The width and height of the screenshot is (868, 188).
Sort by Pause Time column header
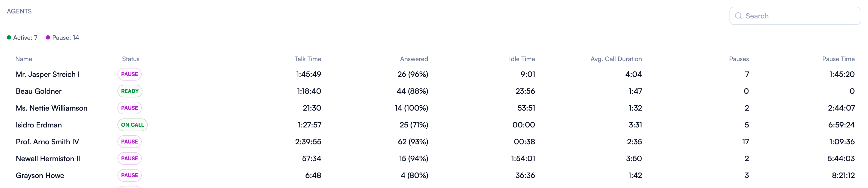tap(838, 59)
